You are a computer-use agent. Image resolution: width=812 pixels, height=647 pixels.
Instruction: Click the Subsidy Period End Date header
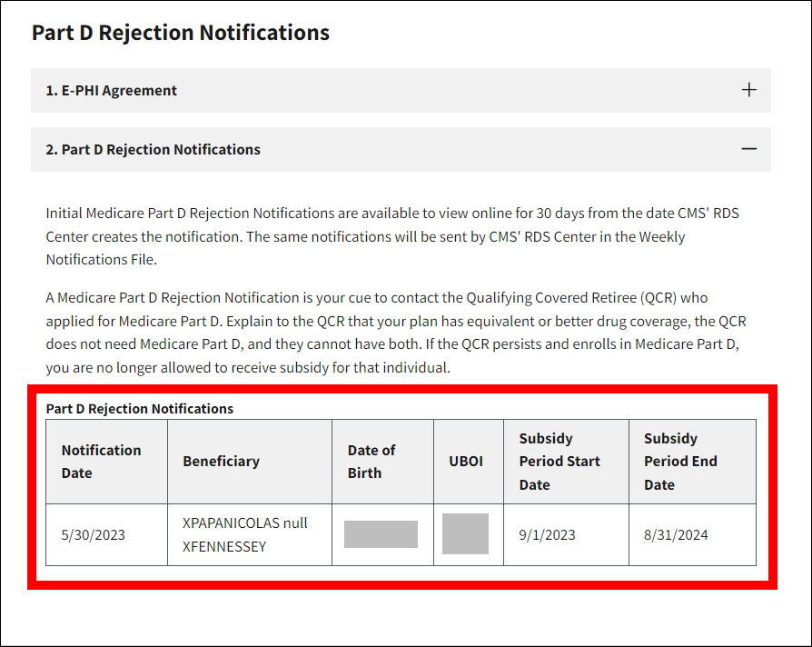pos(680,462)
